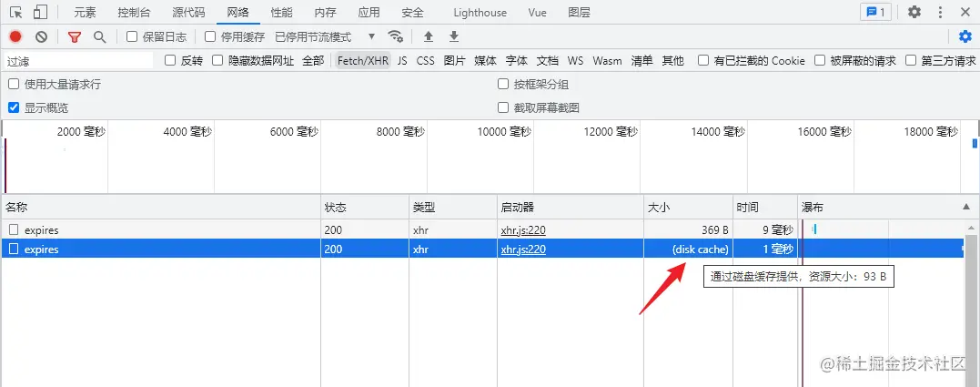Switch to the 元素 Elements tab
Screen dimensions: 980x387
85,13
